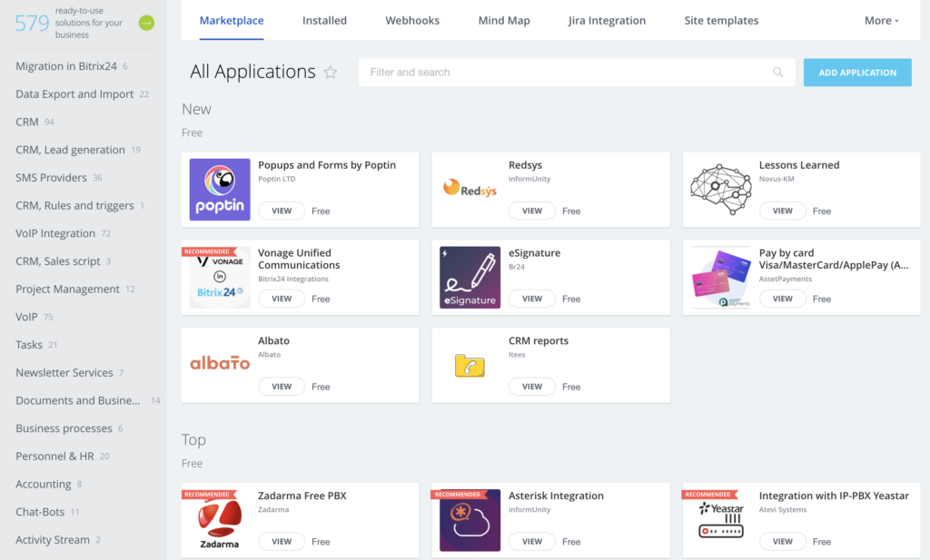Click the search magnifier icon
The image size is (930, 560).
tap(777, 73)
